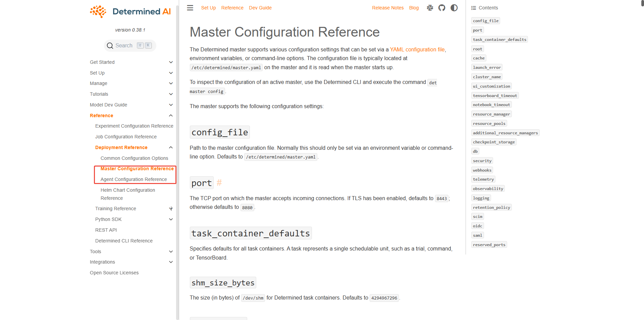Expand the Integrations section chevron
Viewport: 644px width, 320px height.
171,262
